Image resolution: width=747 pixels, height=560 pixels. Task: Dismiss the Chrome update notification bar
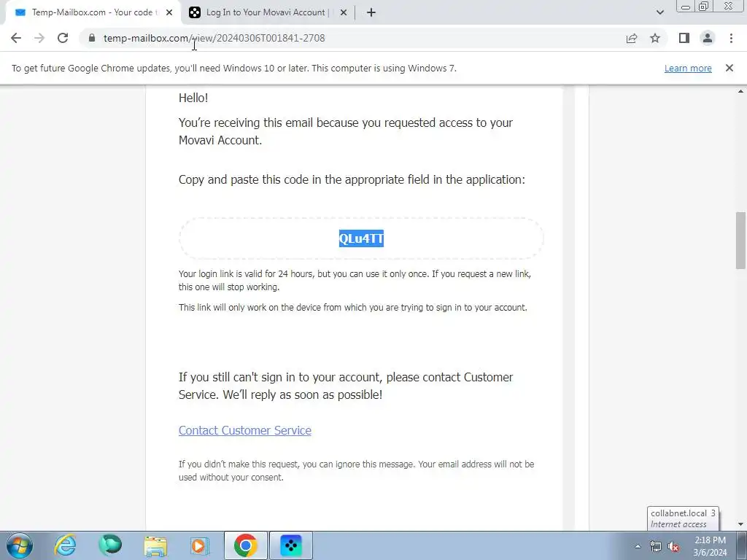point(729,68)
